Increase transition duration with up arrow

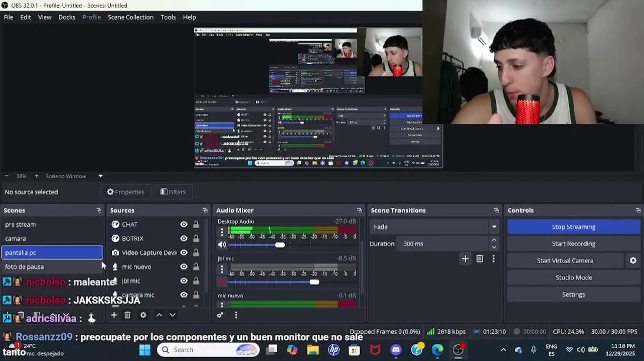click(494, 240)
